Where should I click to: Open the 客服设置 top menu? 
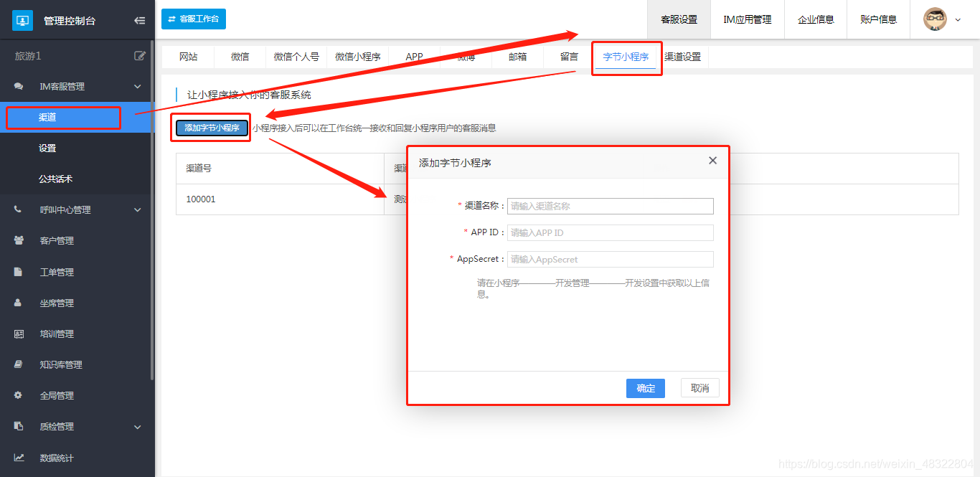point(679,19)
